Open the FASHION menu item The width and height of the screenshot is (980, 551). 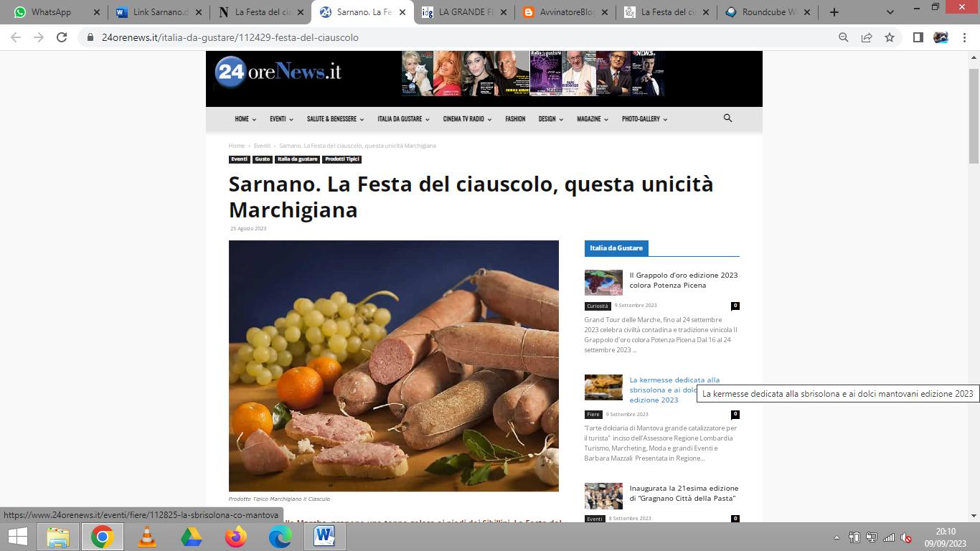click(x=515, y=119)
